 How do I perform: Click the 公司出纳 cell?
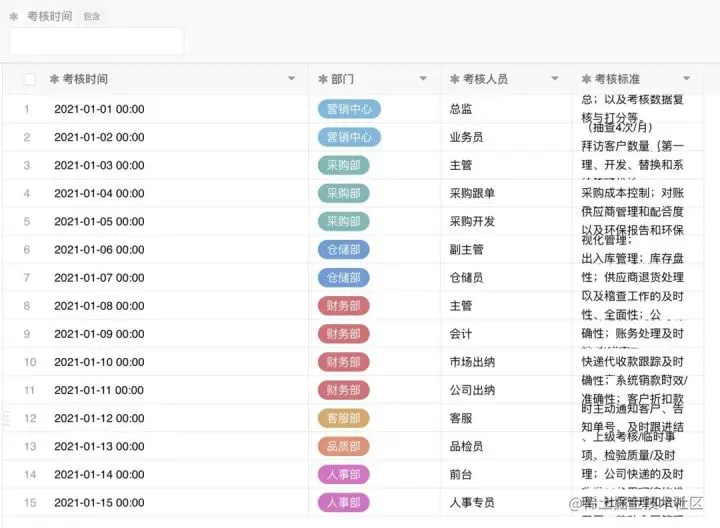(472, 390)
